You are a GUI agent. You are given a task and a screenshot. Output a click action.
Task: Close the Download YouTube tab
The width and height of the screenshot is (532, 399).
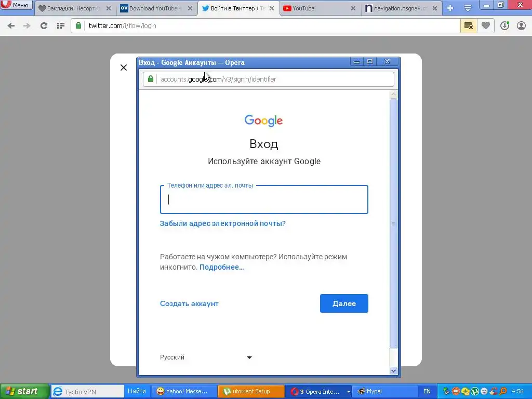coord(190,8)
